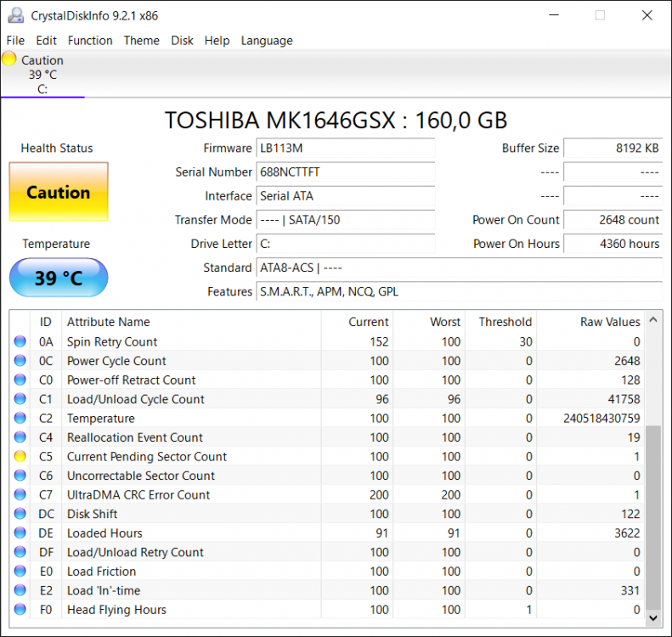Click the yellow Caution disk indicator in the drive bar
Image resolution: width=672 pixels, height=637 pixels.
pyautogui.click(x=9, y=59)
